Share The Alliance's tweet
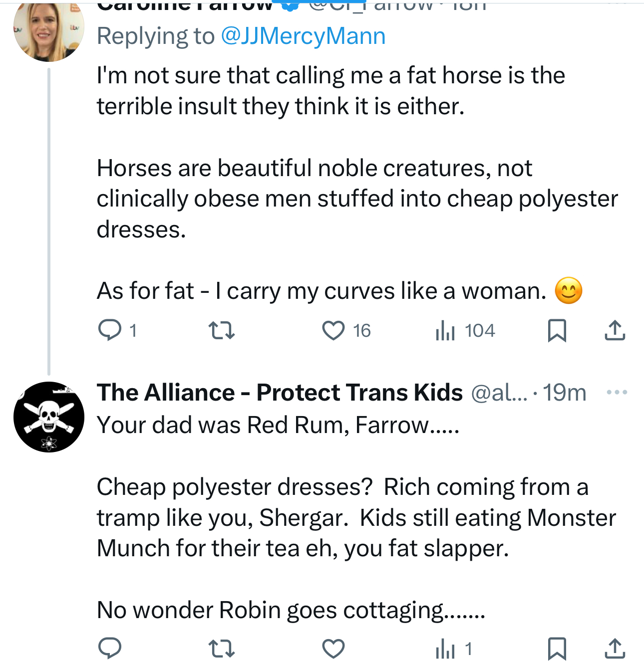This screenshot has height=665, width=644. click(x=615, y=648)
